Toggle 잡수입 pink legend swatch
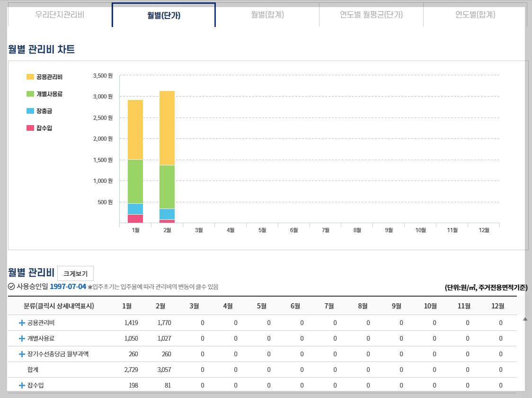The height and width of the screenshot is (398, 532). point(30,127)
